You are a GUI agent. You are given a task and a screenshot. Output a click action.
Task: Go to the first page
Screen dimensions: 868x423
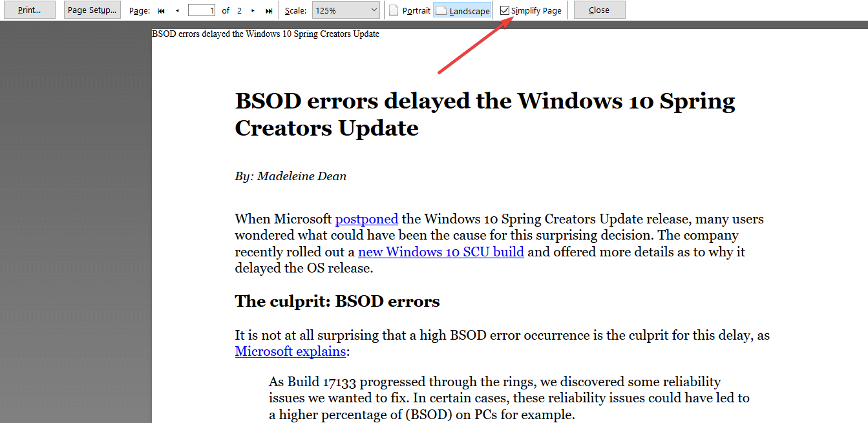click(161, 10)
